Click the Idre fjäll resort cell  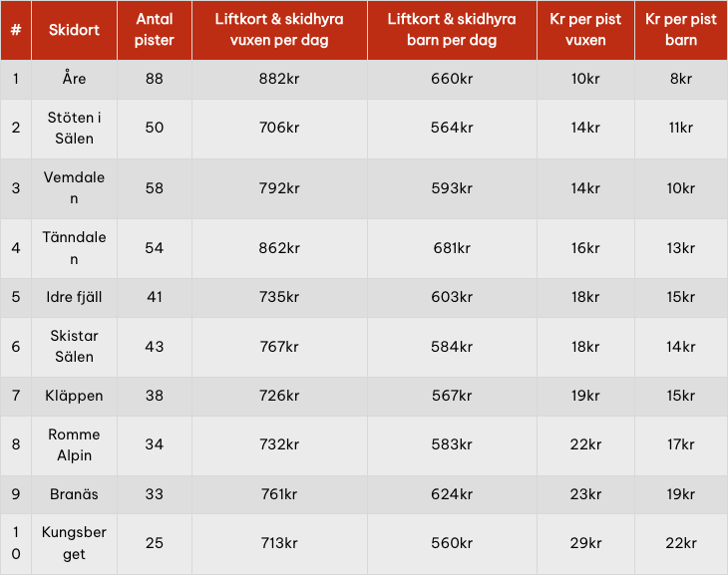(x=74, y=297)
